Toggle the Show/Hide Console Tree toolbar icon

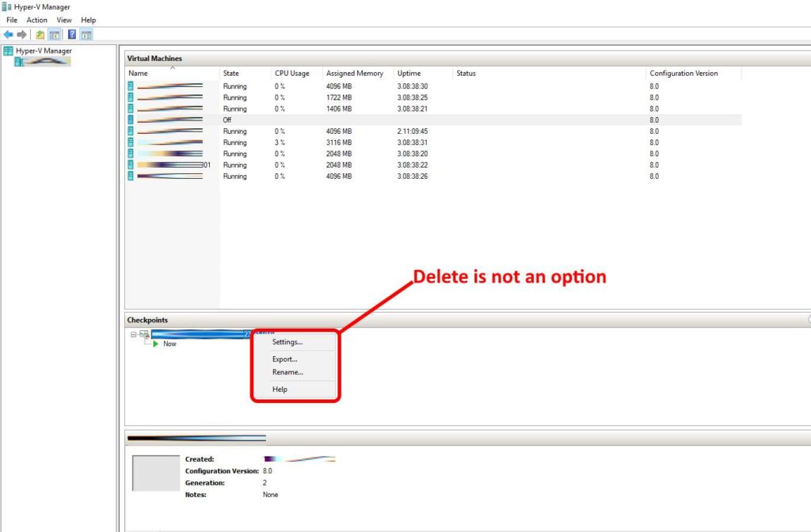(55, 35)
